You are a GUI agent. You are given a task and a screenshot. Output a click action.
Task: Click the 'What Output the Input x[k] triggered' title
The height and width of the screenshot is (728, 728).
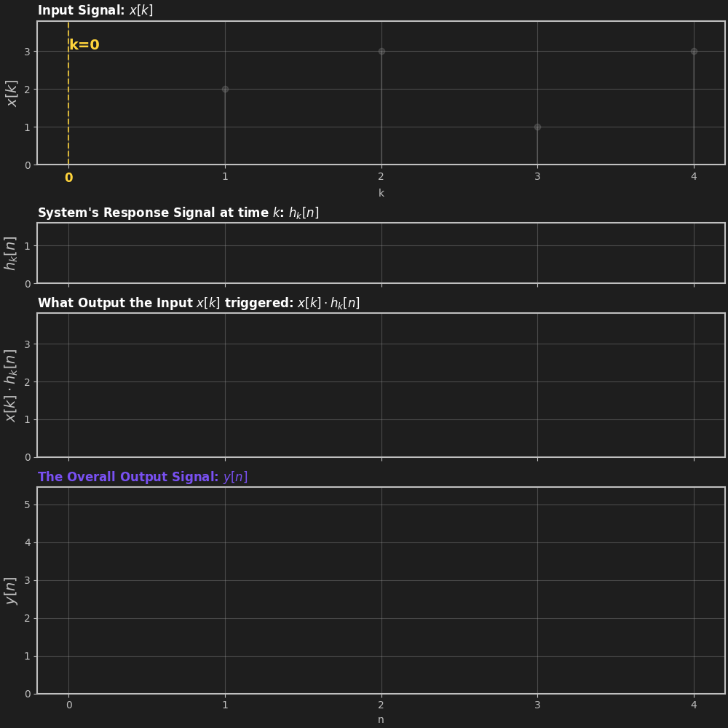199,303
